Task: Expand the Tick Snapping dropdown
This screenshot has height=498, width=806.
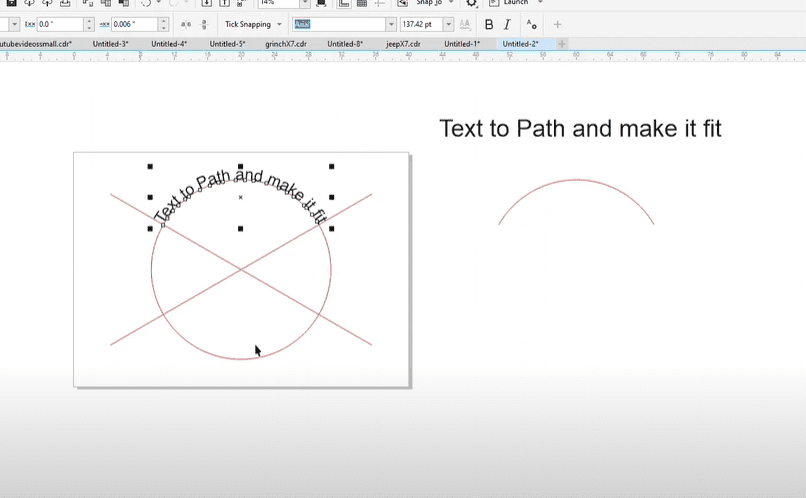Action: (279, 24)
